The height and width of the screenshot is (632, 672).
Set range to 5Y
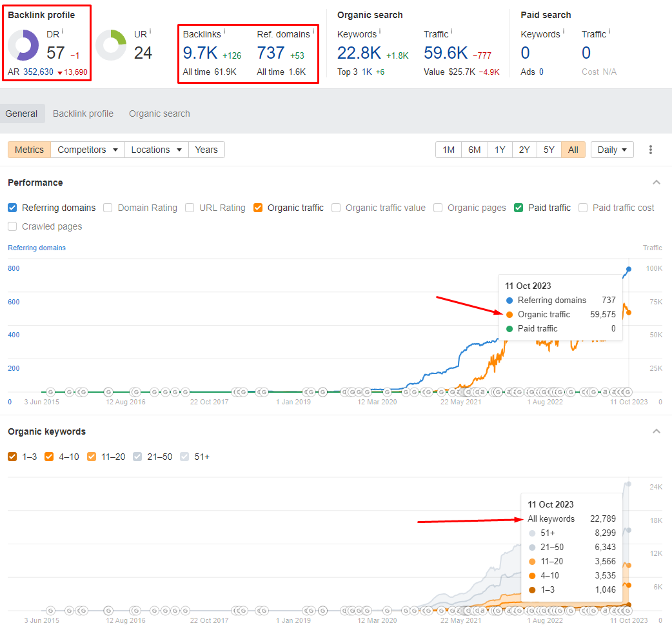[x=549, y=150]
